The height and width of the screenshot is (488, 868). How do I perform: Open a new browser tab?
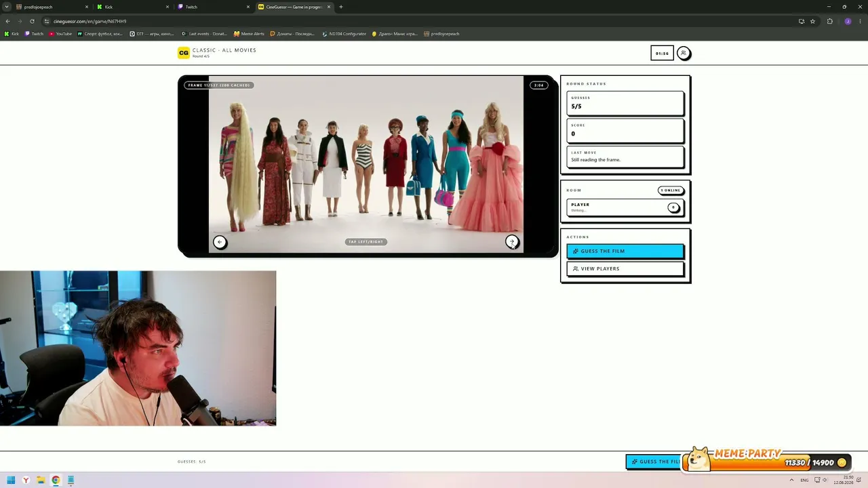[x=341, y=7]
